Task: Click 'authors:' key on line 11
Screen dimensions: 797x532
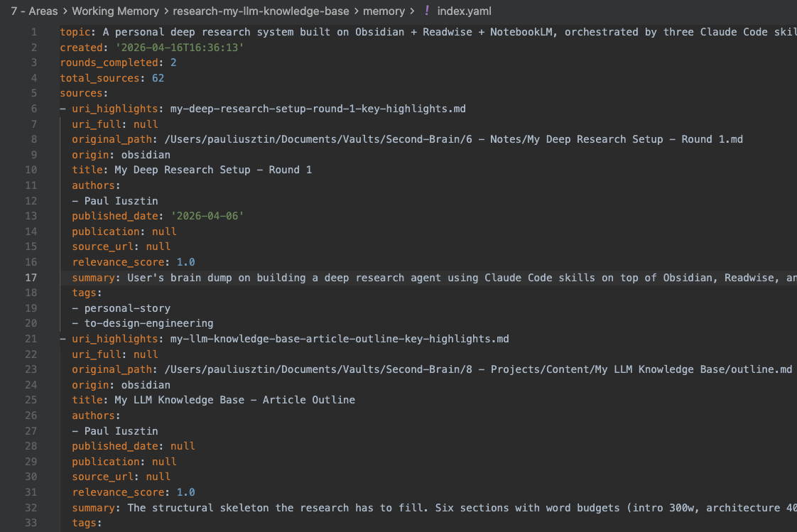Action: pos(96,185)
